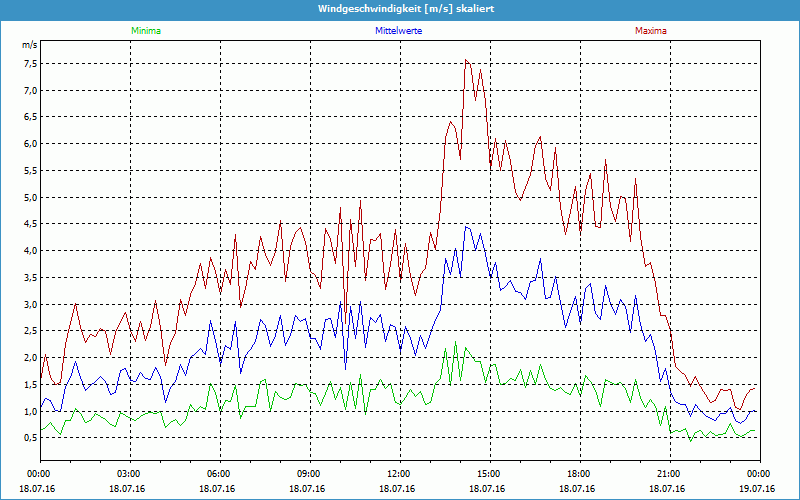
Task: Click the 1,0 y-axis value
Action: [x=31, y=411]
